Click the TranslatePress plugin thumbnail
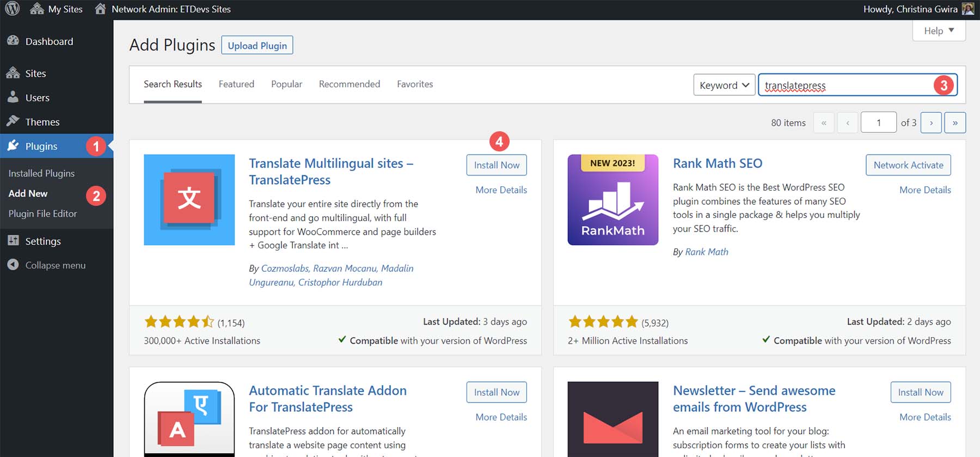980x457 pixels. click(189, 199)
